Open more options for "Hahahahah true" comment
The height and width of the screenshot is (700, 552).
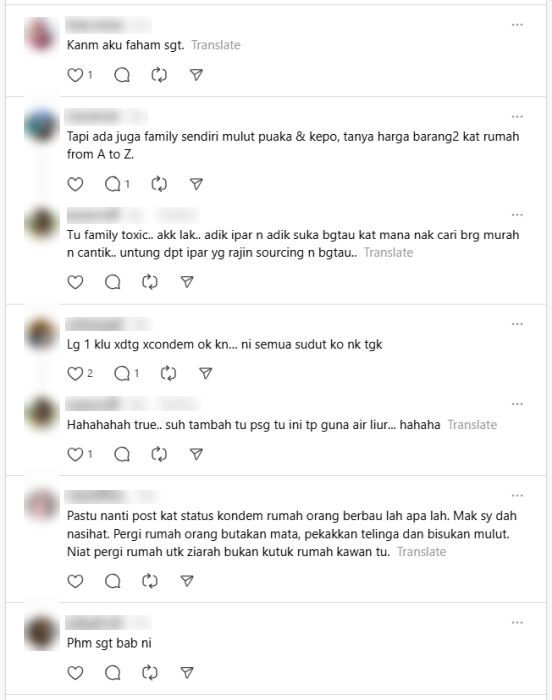(x=517, y=404)
